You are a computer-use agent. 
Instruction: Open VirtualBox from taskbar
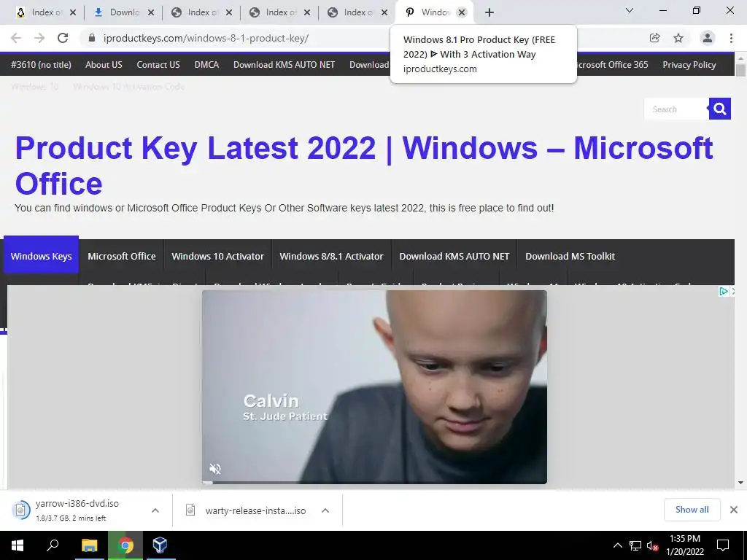pyautogui.click(x=160, y=545)
